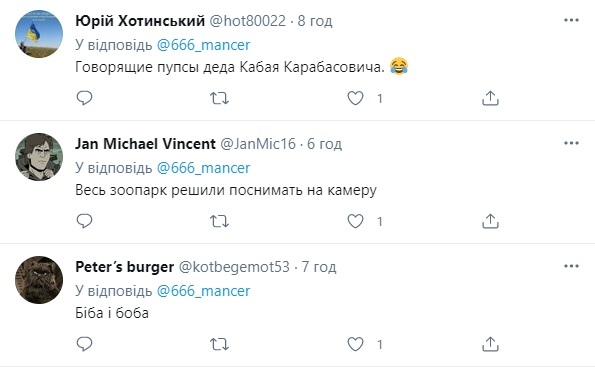
Task: Open more options for Peter's burger tweet
Action: pyautogui.click(x=571, y=266)
